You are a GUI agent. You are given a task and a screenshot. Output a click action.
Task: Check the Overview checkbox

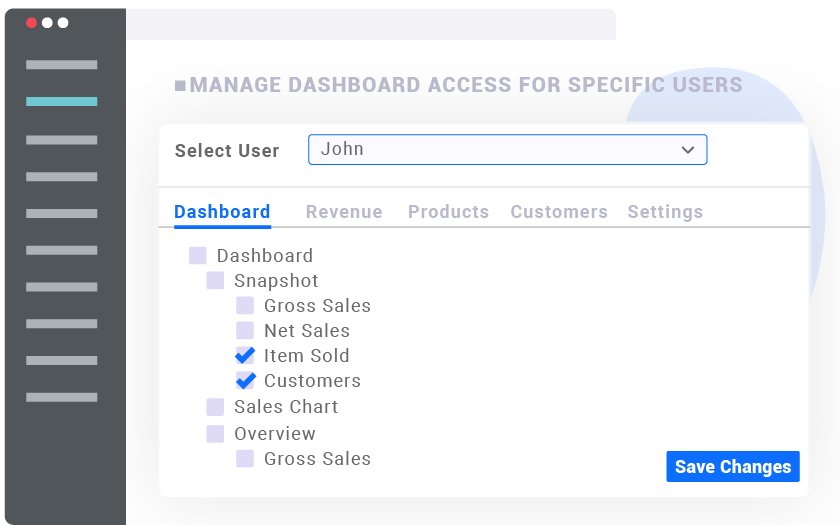click(215, 433)
